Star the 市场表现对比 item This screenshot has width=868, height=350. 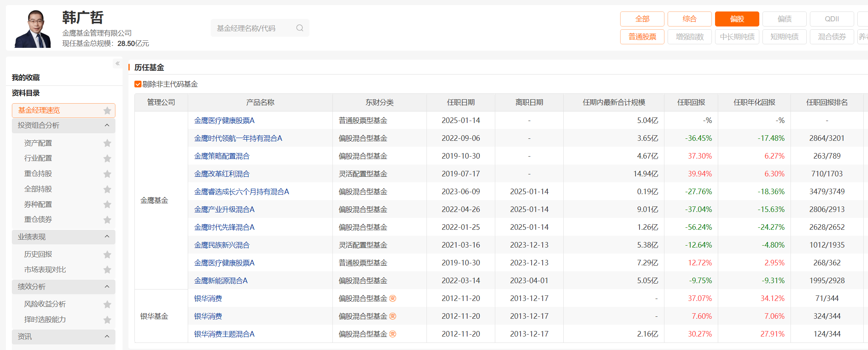point(107,270)
